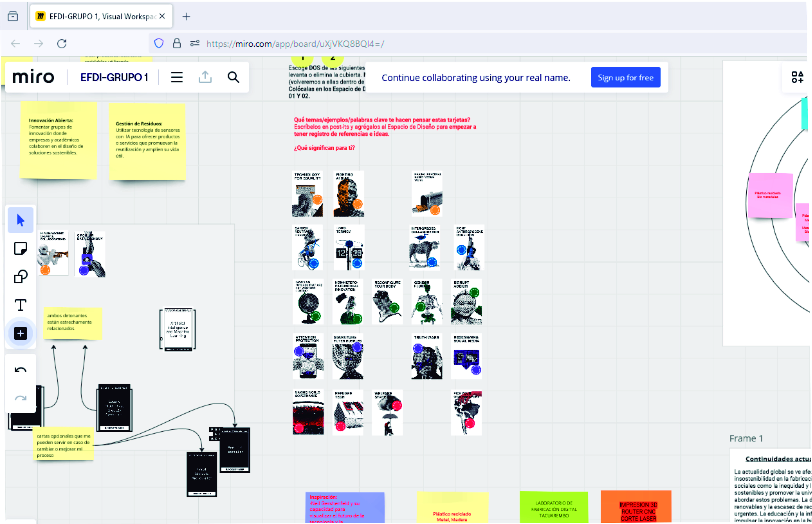Open Firefox View tab list icon

13,16
